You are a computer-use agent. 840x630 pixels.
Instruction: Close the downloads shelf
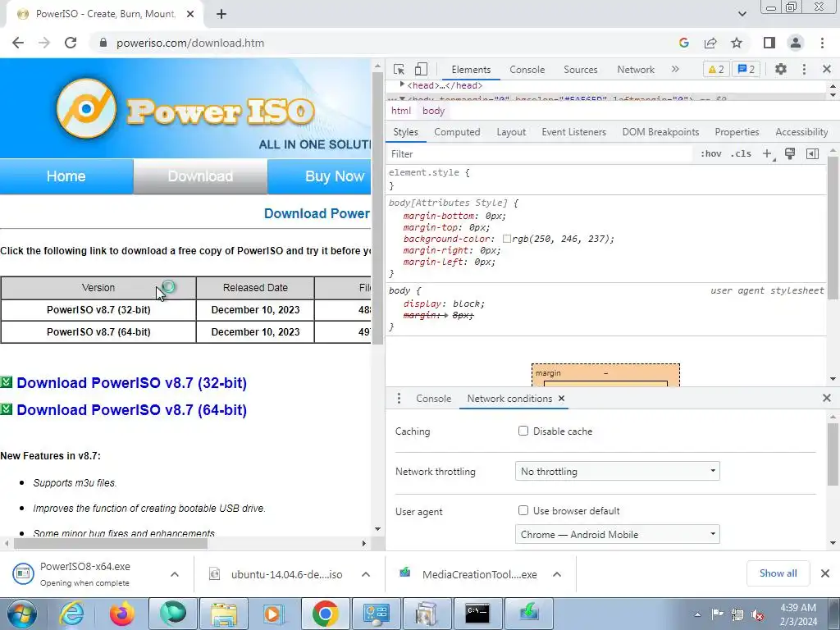[x=825, y=573]
